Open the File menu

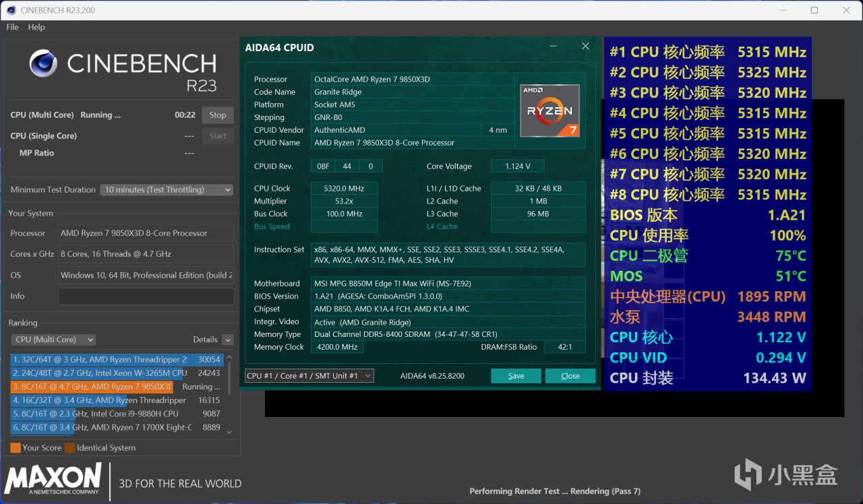tap(12, 27)
